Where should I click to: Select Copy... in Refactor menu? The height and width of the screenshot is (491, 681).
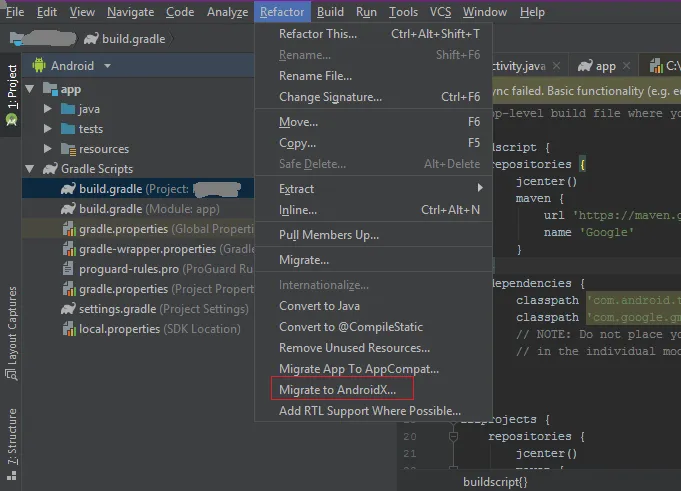(374, 143)
